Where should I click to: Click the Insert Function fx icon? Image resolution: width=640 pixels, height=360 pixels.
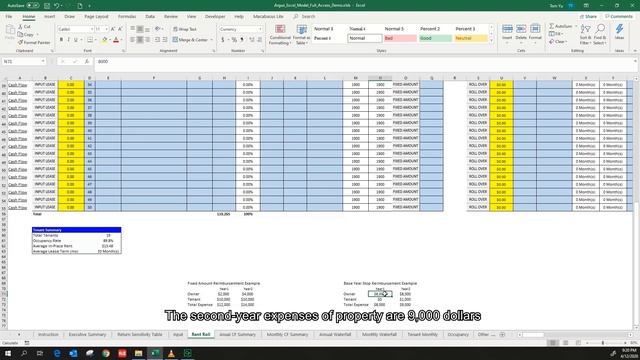coord(87,61)
